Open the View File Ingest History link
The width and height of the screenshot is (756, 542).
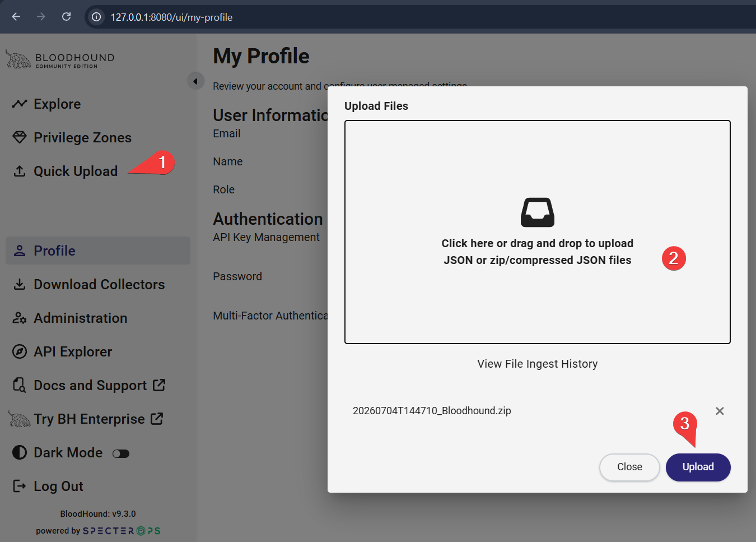point(538,364)
